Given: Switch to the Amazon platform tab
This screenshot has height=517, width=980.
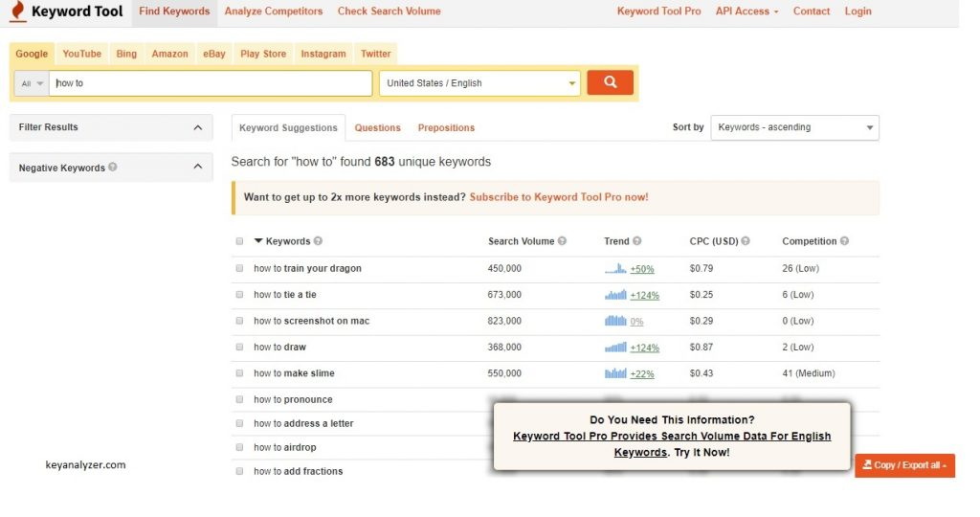Looking at the screenshot, I should pyautogui.click(x=169, y=54).
